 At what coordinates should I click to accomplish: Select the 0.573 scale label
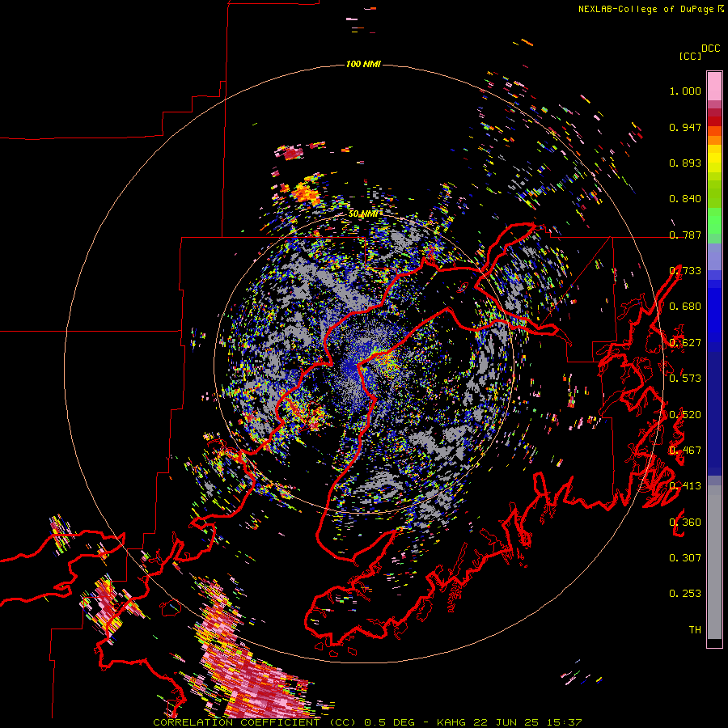pos(685,379)
